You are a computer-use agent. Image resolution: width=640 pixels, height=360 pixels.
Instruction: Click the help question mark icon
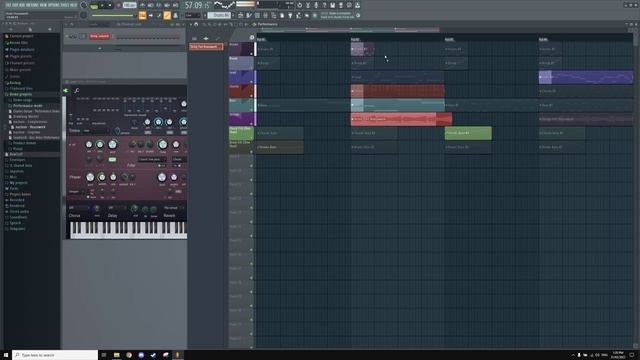[x=324, y=5]
